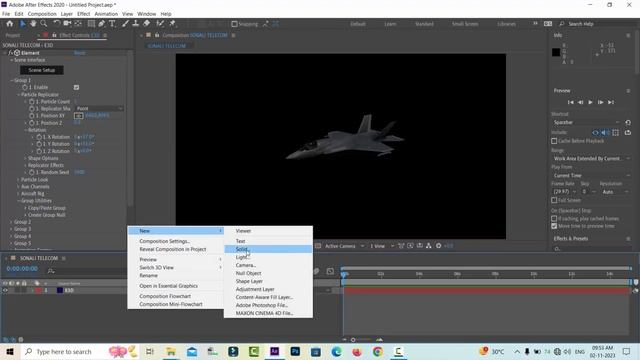The image size is (640, 360).
Task: Select the Type text tool
Action: pos(112,24)
